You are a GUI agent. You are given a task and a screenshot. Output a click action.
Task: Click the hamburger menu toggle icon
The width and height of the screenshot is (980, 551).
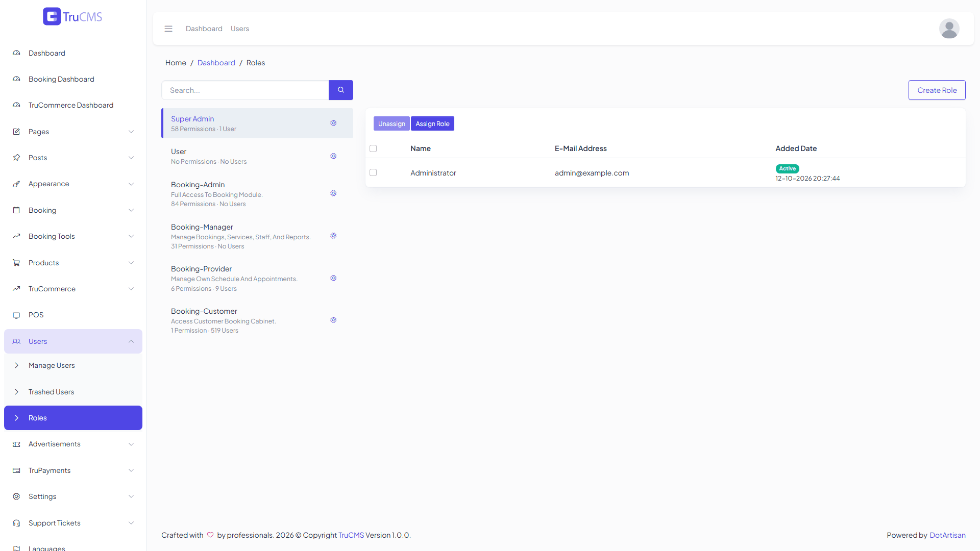(x=168, y=29)
